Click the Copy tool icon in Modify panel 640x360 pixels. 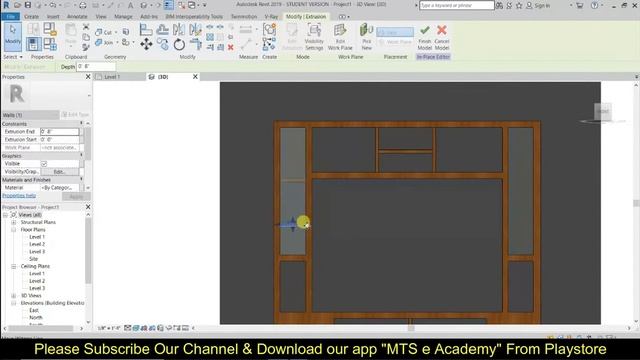point(162,44)
